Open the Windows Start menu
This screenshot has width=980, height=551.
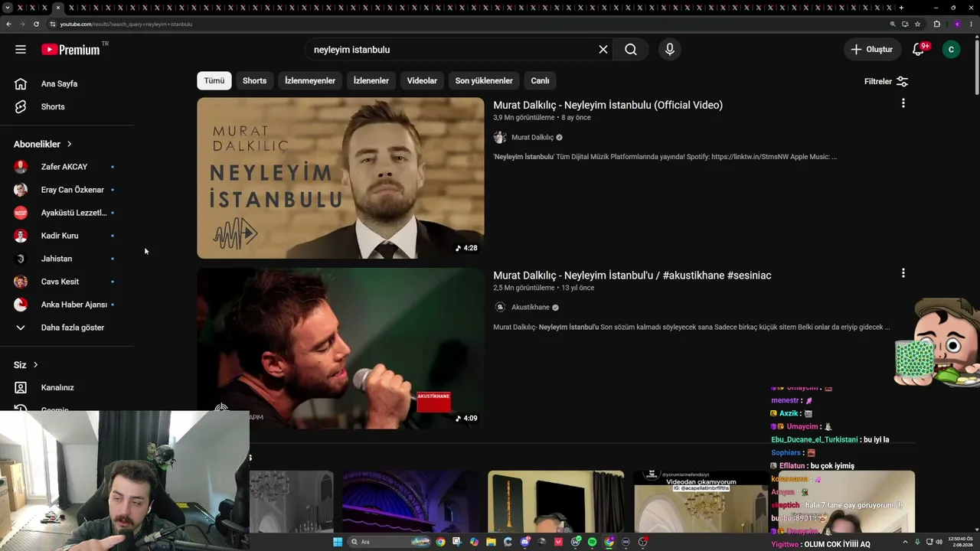(338, 542)
